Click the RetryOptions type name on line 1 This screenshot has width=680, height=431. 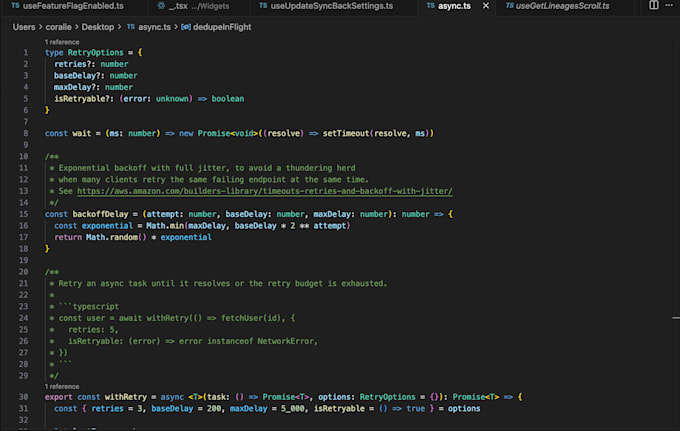tap(95, 52)
